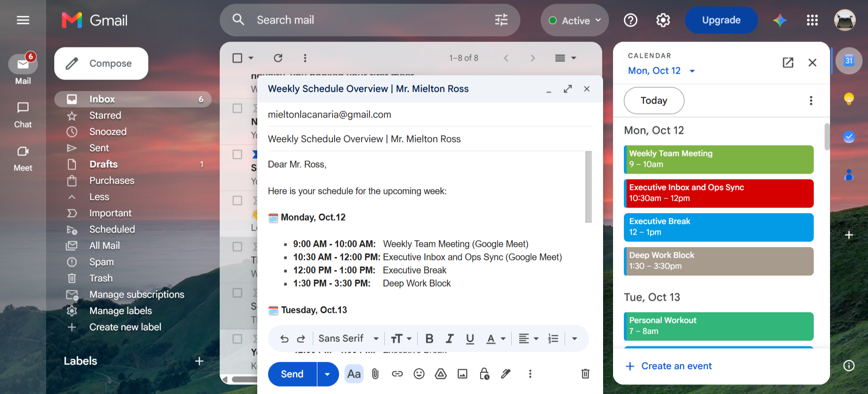Viewport: 868px width, 394px height.
Task: Collapse the label list with Less
Action: pyautogui.click(x=99, y=197)
